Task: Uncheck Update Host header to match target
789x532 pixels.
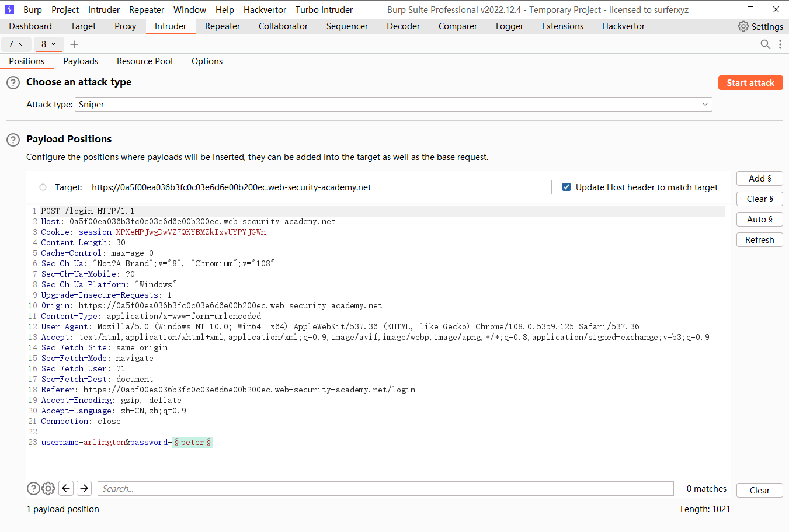Action: tap(566, 187)
